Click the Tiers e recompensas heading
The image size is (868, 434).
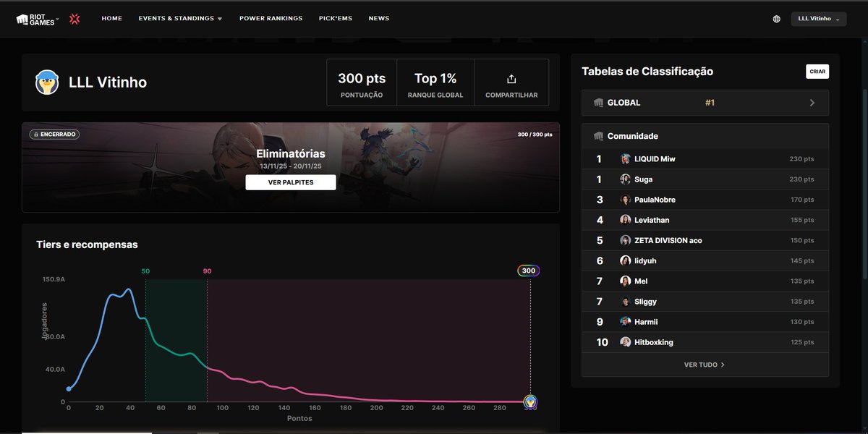click(x=87, y=244)
